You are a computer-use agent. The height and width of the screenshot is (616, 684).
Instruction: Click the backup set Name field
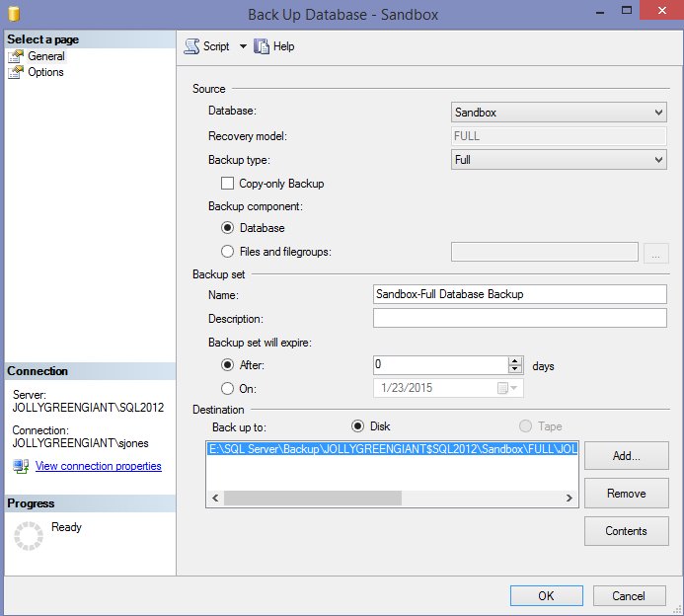point(519,294)
